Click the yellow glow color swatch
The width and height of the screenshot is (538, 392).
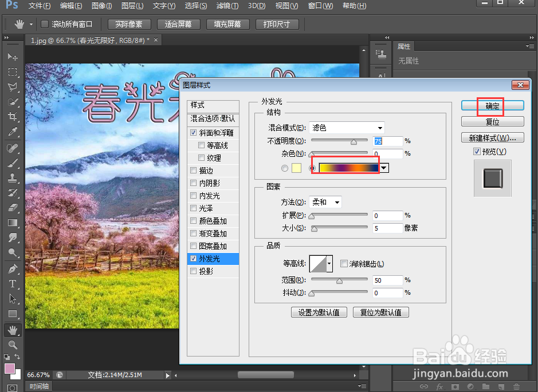(296, 168)
